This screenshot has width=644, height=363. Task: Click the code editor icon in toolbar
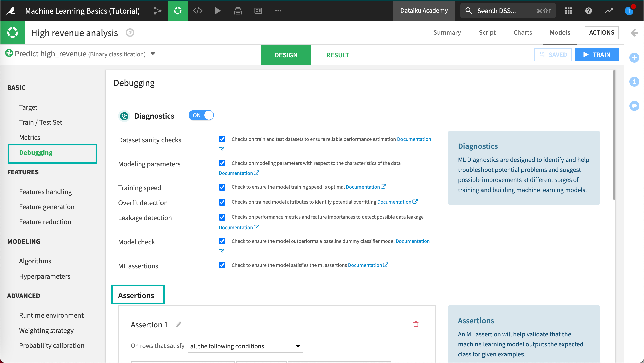pyautogui.click(x=198, y=10)
